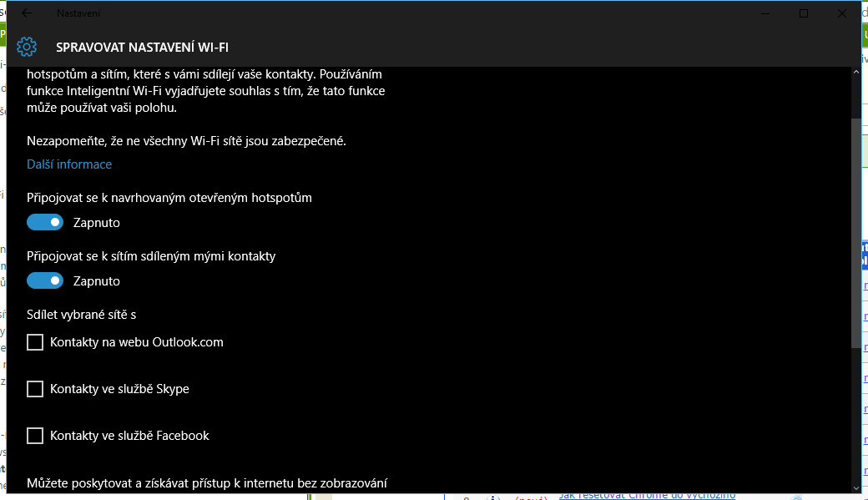Image resolution: width=868 pixels, height=500 pixels.
Task: Disable connecting to suggested open hotspots
Action: pyautogui.click(x=45, y=222)
